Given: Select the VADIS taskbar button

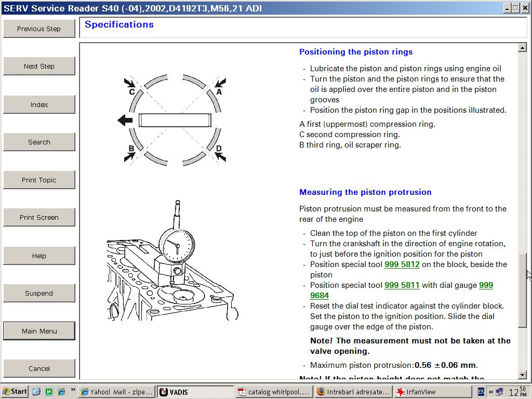Looking at the screenshot, I should click(x=195, y=392).
